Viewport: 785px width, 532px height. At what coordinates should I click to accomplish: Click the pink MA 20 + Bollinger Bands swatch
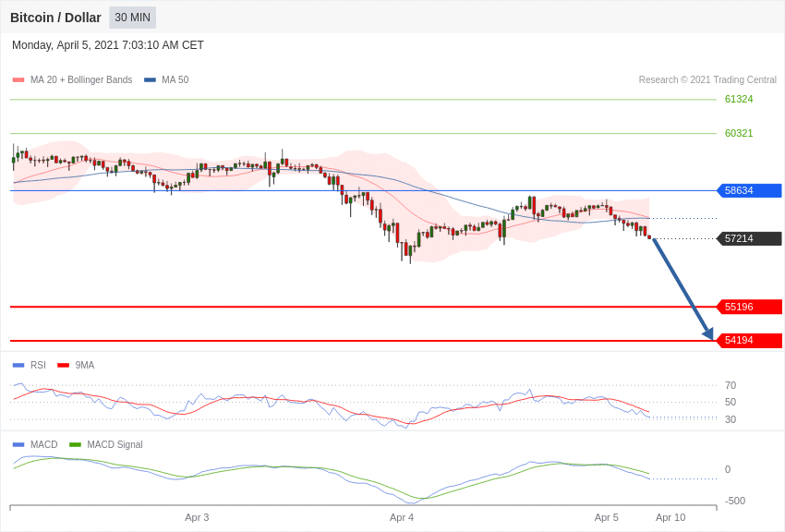pos(18,80)
